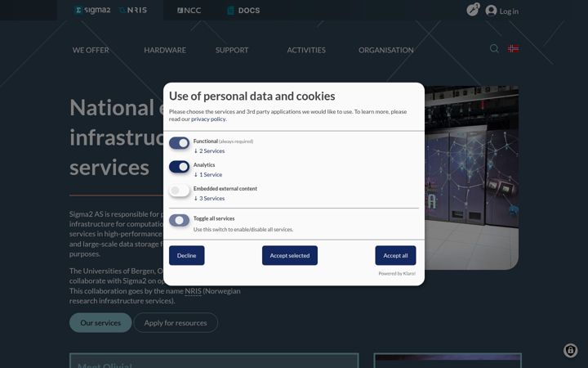Follow the NRIS abbreviation link in paragraph

[x=193, y=291]
